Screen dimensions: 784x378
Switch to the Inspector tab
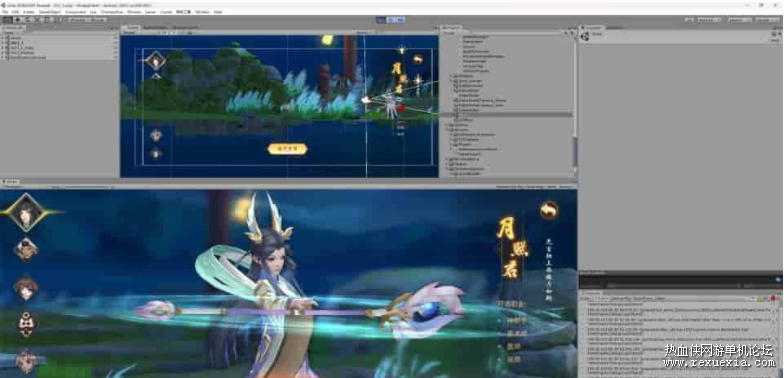tap(592, 28)
